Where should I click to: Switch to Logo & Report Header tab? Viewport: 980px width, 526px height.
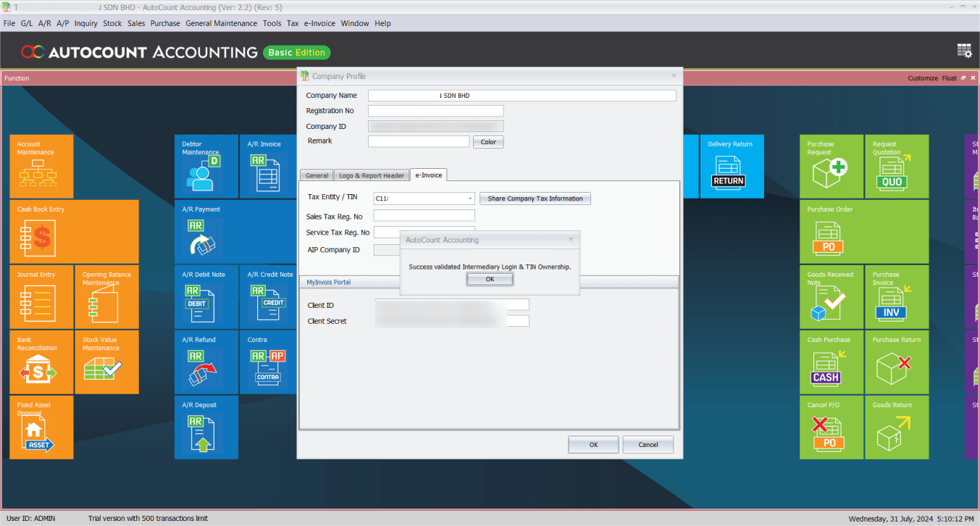[372, 175]
